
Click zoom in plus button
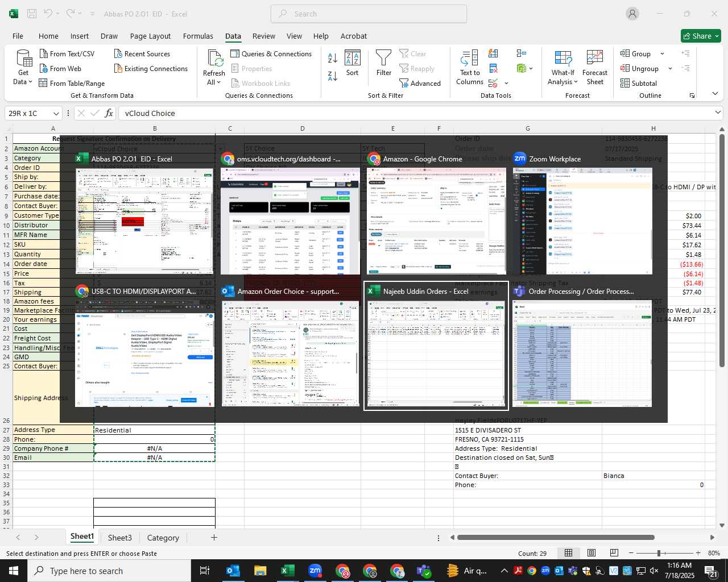coord(698,553)
